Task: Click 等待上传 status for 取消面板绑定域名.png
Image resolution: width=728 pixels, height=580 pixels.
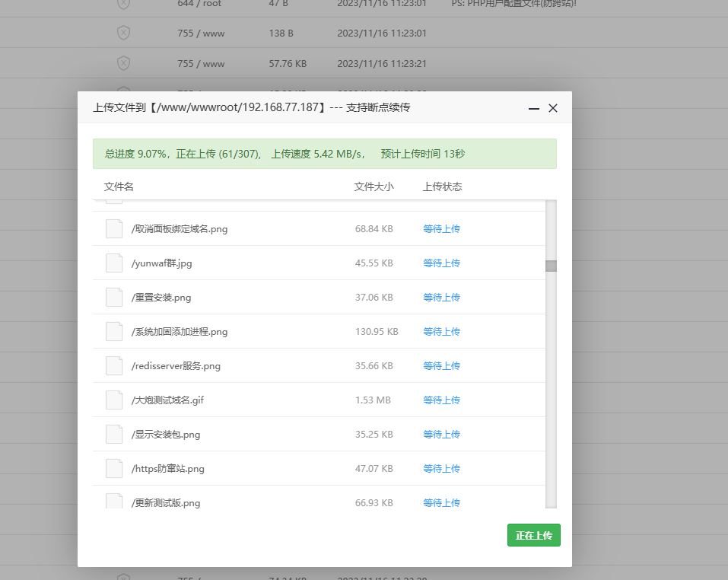Action: pos(441,228)
